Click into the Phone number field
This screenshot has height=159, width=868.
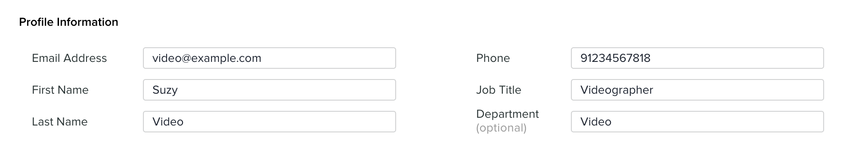(x=697, y=58)
